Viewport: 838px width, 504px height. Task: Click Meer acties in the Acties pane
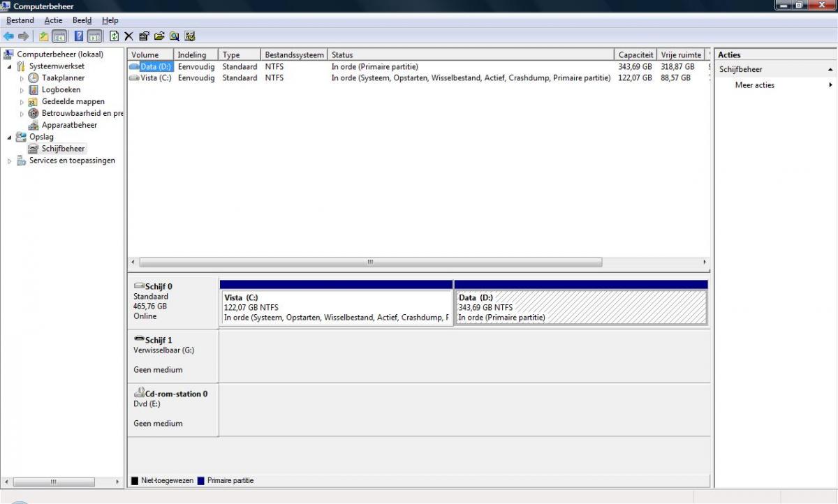[754, 85]
